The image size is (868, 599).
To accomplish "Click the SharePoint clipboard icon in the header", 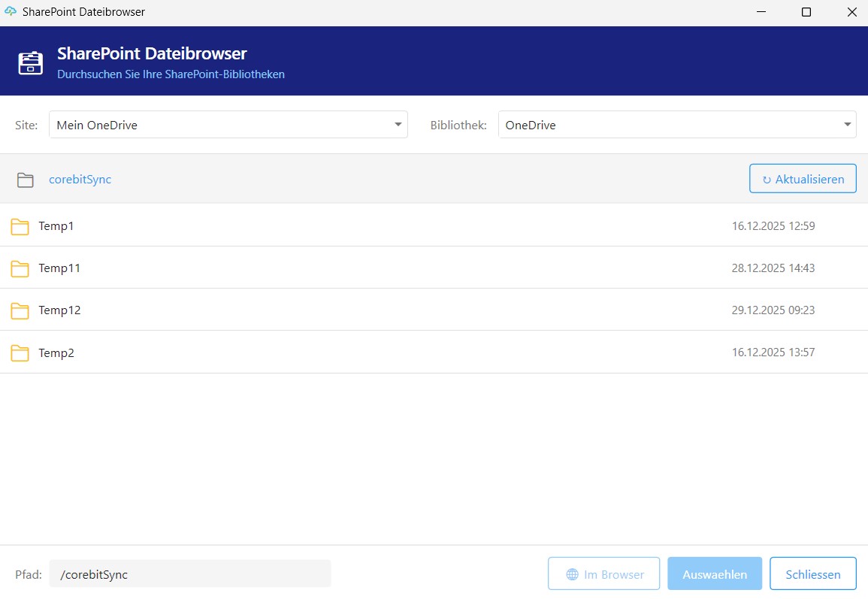I will (29, 63).
